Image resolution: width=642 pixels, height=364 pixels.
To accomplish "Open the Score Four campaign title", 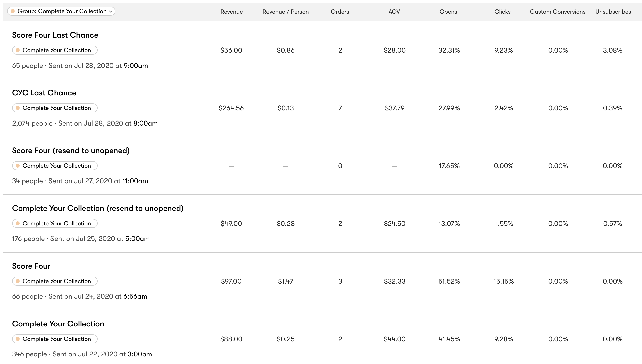I will point(31,266).
